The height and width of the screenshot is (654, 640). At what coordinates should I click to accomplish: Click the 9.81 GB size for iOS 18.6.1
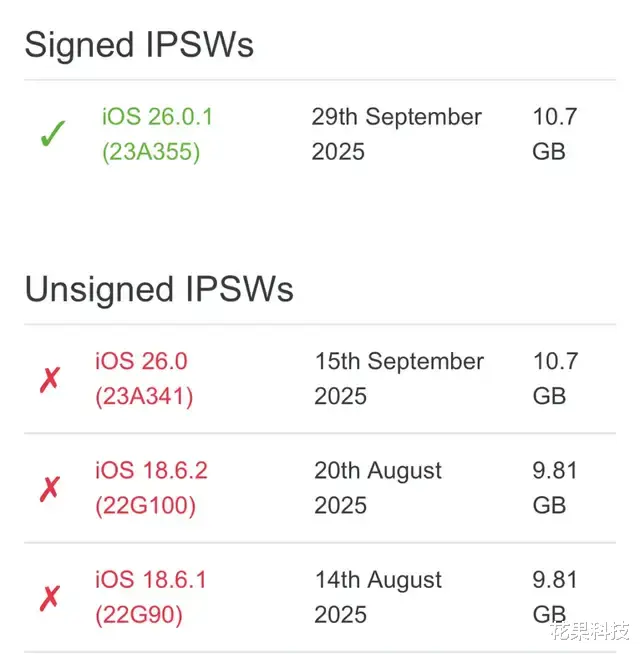pyautogui.click(x=555, y=597)
